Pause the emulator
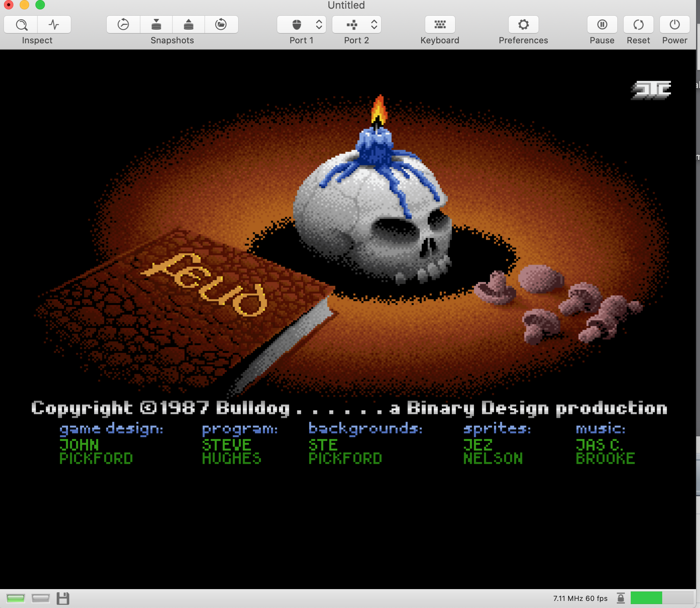The width and height of the screenshot is (700, 608). (602, 25)
